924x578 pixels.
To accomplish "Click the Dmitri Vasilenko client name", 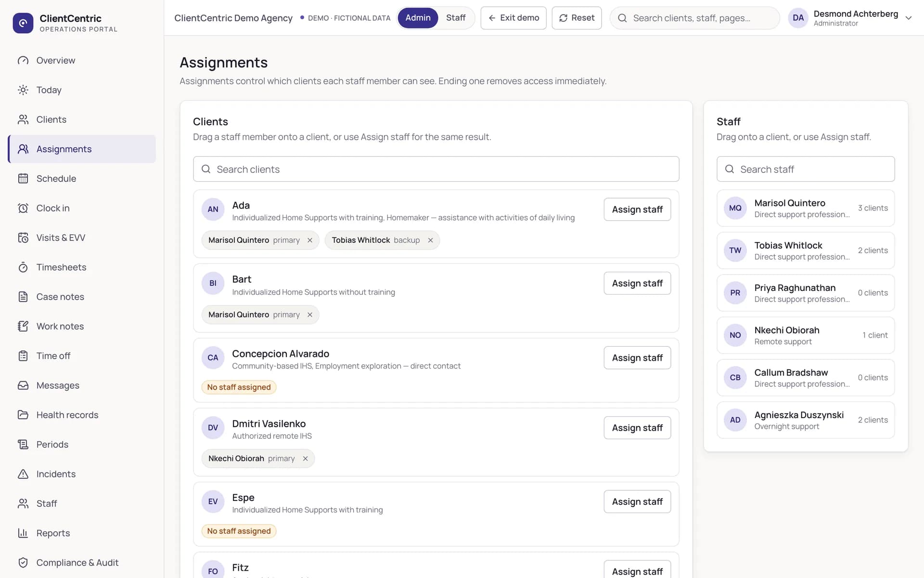I will 269,424.
